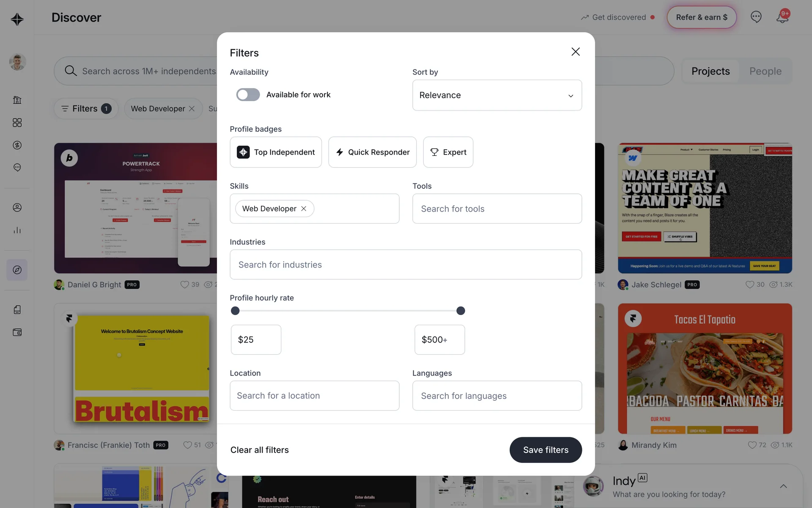Toggle the Available for work switch
Viewport: 812px width, 508px height.
pos(248,95)
